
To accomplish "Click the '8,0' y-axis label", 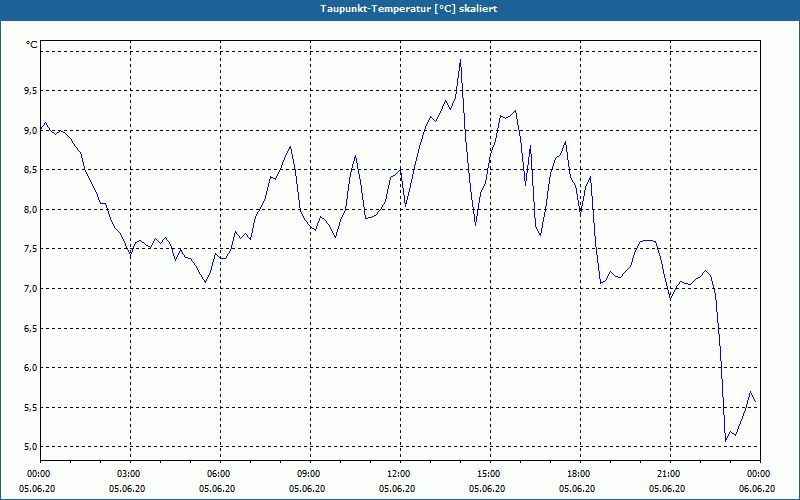I will point(31,210).
